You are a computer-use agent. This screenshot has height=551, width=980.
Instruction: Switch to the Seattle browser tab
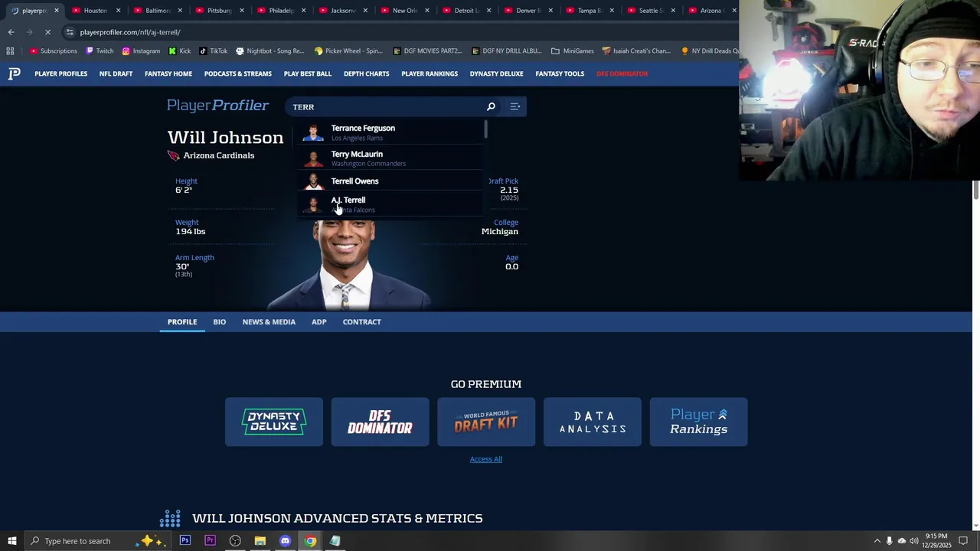[x=651, y=11]
